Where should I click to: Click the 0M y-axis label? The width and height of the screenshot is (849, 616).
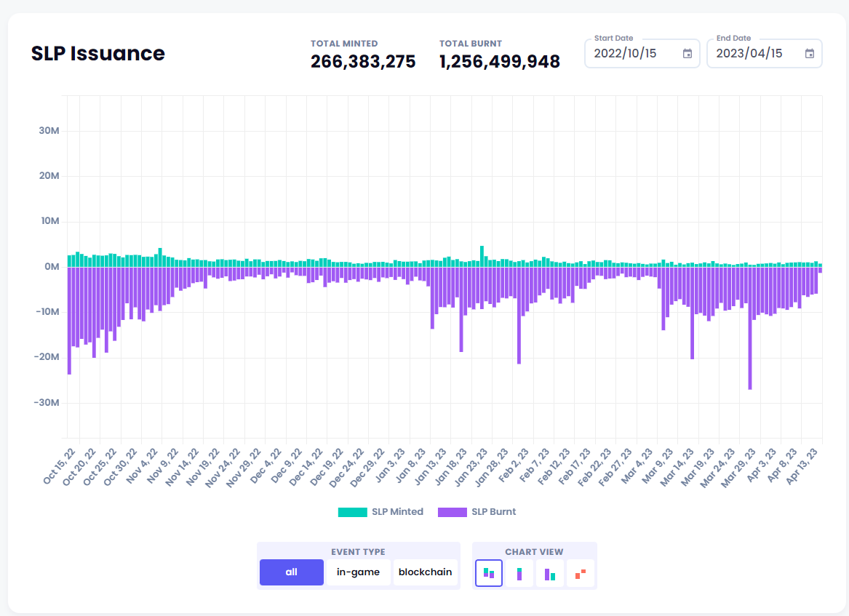tap(52, 266)
